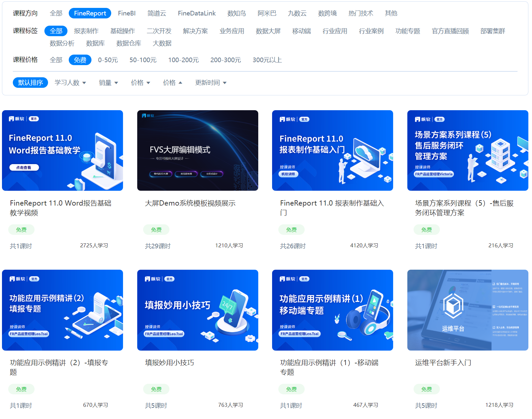
Task: Filter by FineDataLink direction
Action: tap(197, 13)
